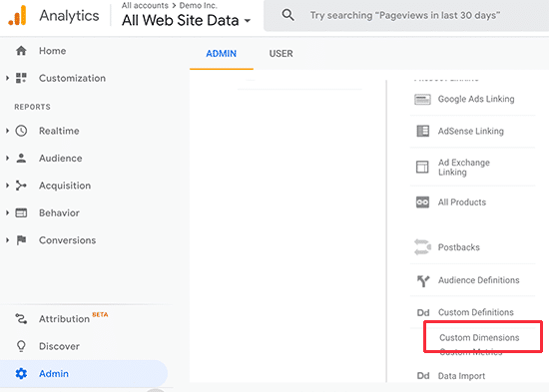This screenshot has height=392, width=549.
Task: Open the Audience Definitions link
Action: [478, 280]
